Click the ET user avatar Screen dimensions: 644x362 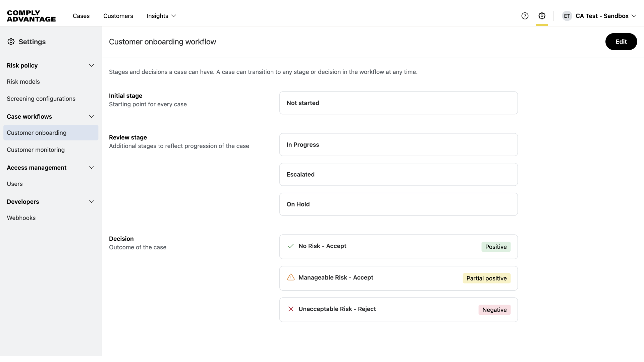(567, 16)
